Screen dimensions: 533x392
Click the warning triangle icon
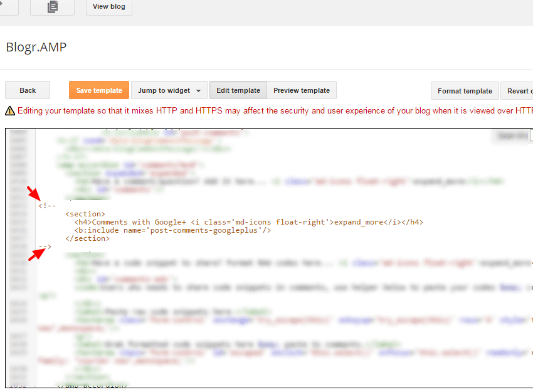(10, 111)
